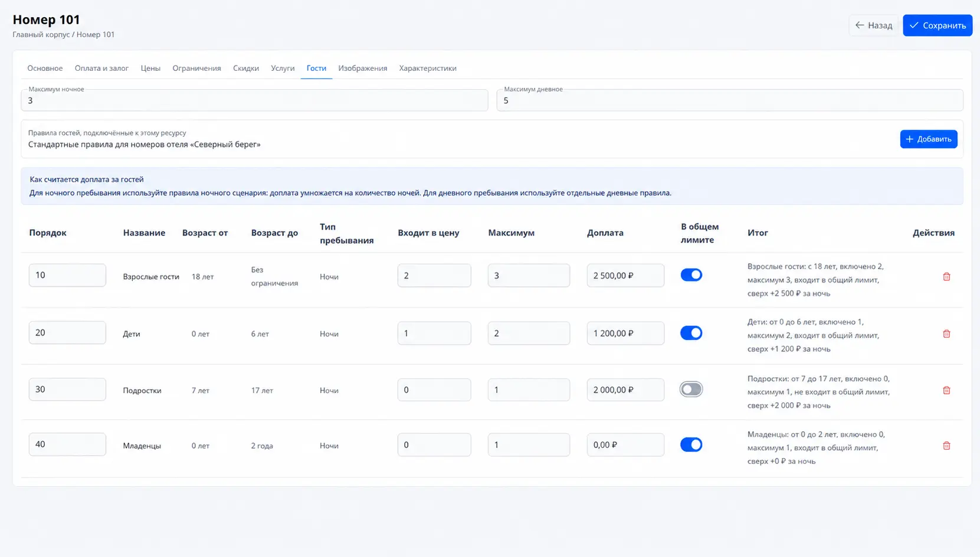Edit Максимум for Дети
The image size is (980, 557).
click(529, 333)
